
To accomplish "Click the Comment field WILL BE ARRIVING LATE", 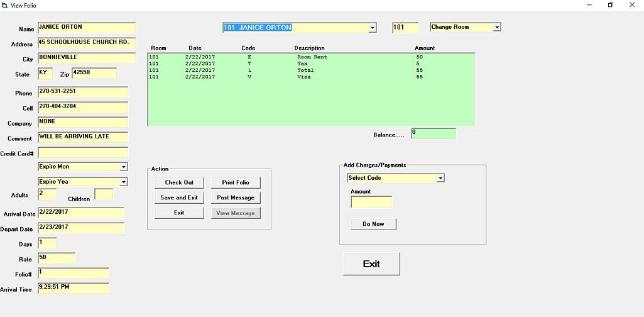I will (82, 137).
